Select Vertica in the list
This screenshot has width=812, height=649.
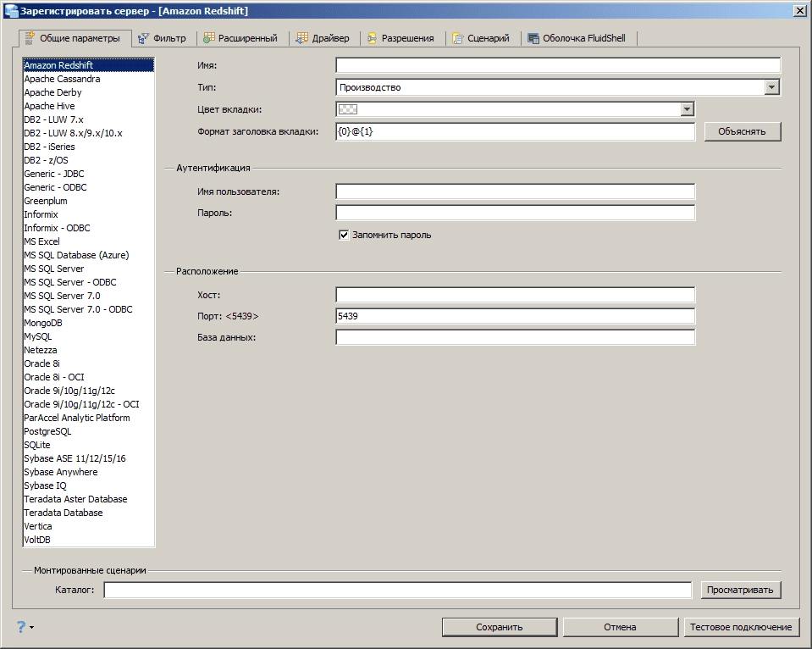click(89, 526)
